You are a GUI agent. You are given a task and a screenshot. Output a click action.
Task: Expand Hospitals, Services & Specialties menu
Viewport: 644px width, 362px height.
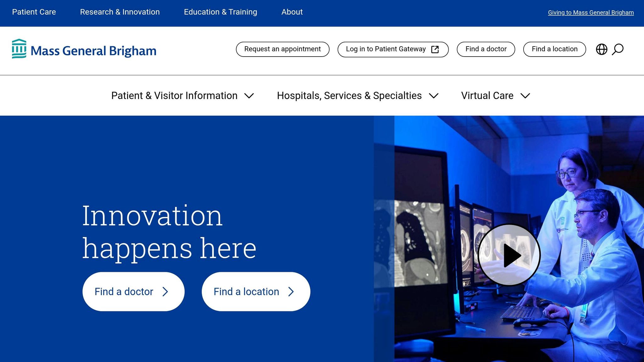358,96
